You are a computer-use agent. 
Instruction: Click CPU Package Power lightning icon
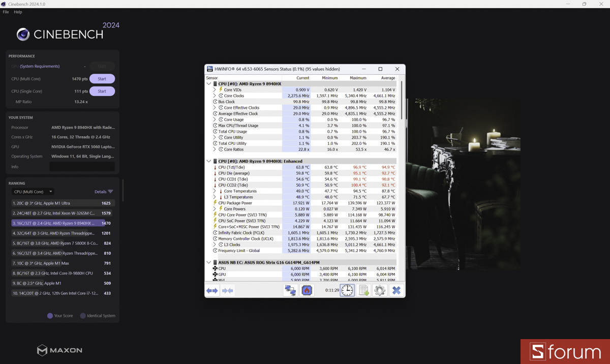point(215,203)
